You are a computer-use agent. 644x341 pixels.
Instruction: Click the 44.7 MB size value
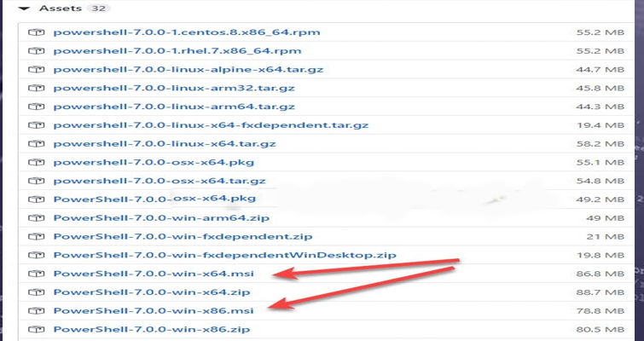pos(600,70)
